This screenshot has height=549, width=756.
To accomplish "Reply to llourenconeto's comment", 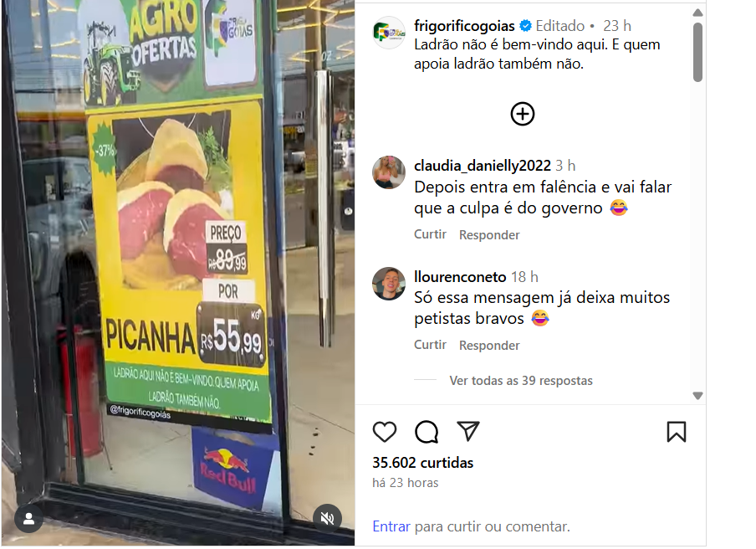I will pos(489,346).
